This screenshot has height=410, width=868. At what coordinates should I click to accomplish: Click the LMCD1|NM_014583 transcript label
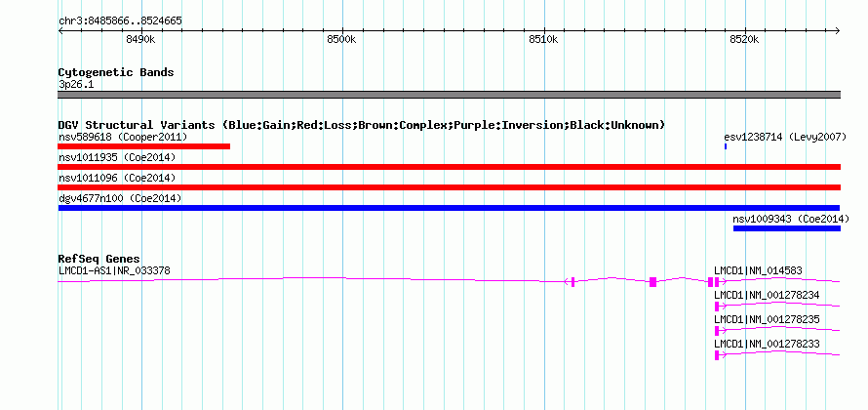[758, 271]
